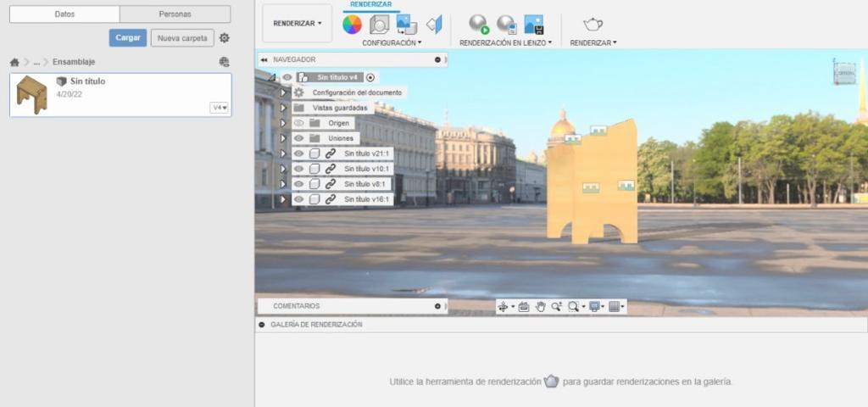Hide component Sin título v8:1

click(299, 184)
